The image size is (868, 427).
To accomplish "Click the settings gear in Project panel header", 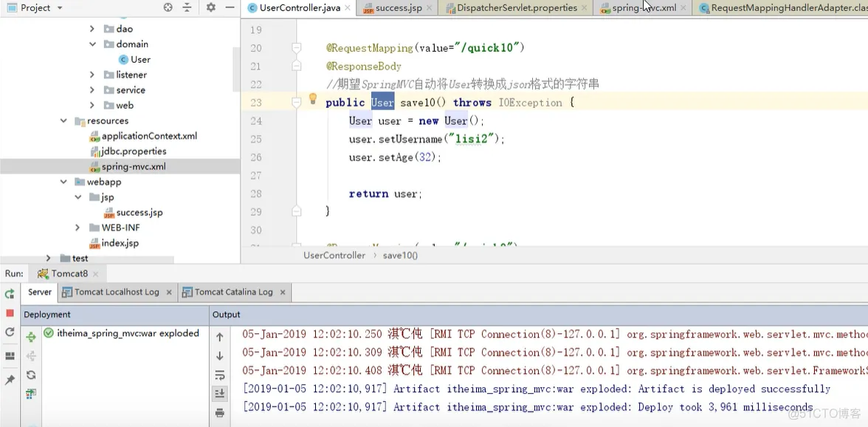I will [211, 7].
